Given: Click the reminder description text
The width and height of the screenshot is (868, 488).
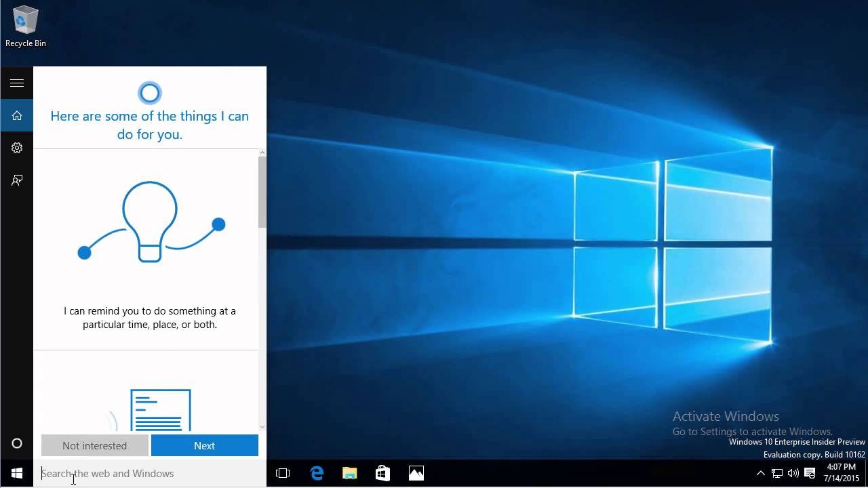Looking at the screenshot, I should [150, 318].
